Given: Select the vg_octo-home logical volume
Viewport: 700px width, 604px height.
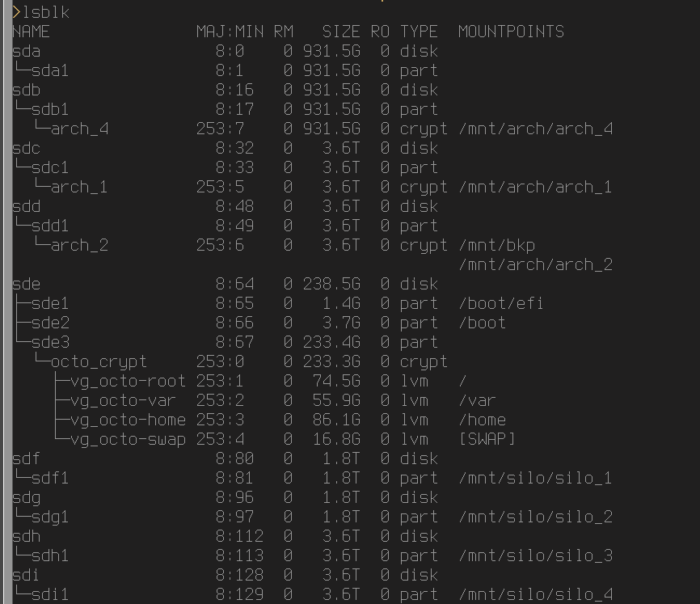Looking at the screenshot, I should click(128, 420).
